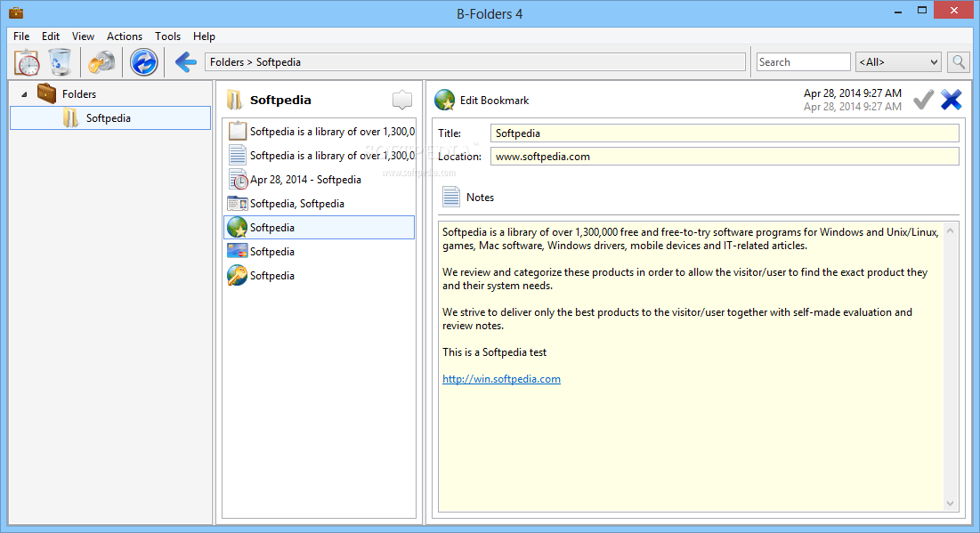Open the <All> search filter dropdown
The image size is (980, 533).
[898, 62]
